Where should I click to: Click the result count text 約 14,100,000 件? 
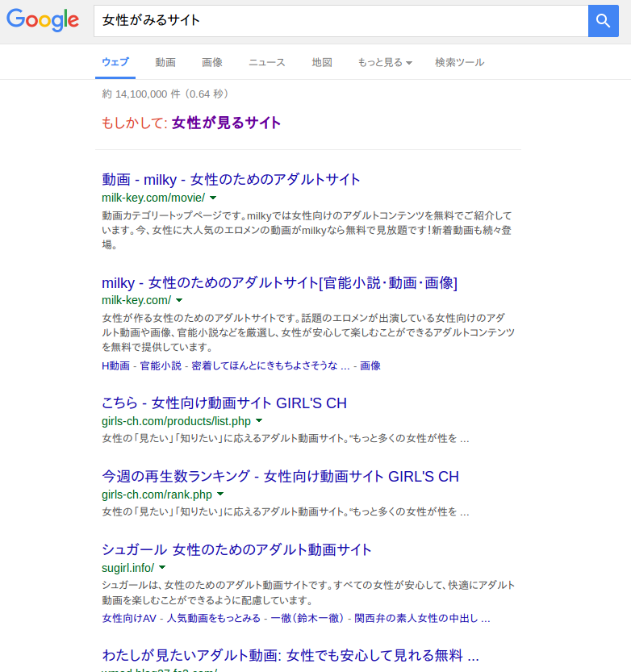(x=141, y=94)
